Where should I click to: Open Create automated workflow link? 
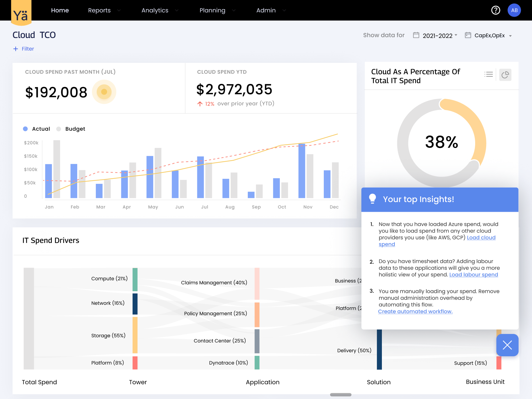tap(415, 311)
